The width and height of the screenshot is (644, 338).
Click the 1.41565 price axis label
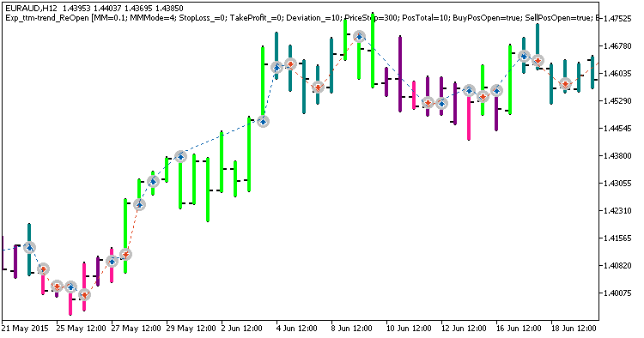pyautogui.click(x=618, y=238)
